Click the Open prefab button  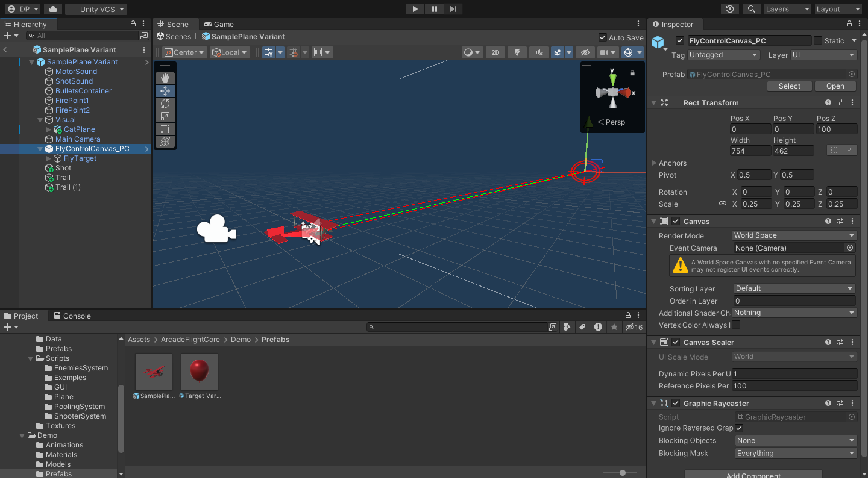[835, 86]
